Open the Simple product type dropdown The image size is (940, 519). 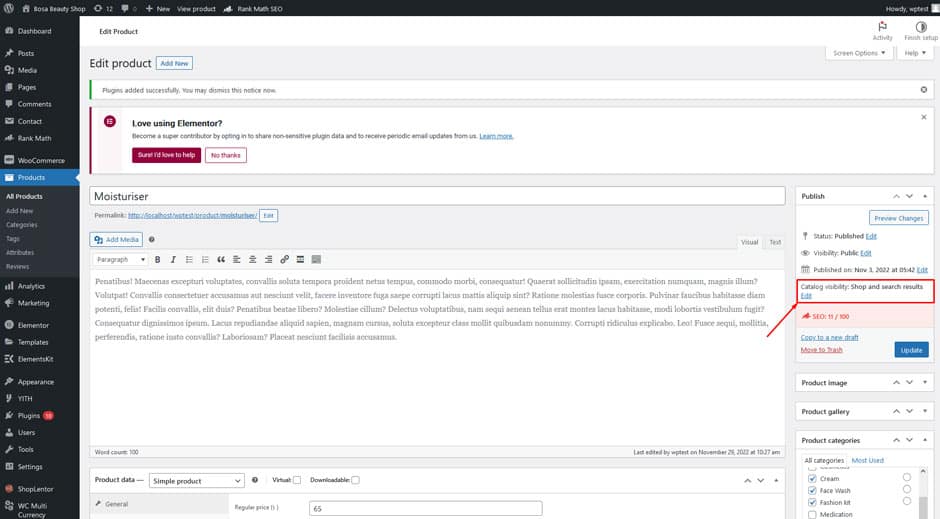coord(197,481)
